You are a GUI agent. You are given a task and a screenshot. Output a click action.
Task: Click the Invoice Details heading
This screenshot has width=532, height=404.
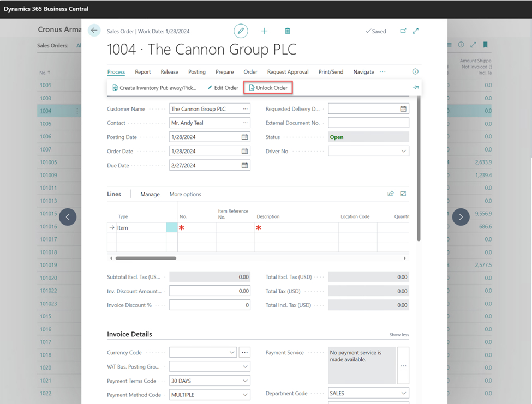pyautogui.click(x=129, y=334)
